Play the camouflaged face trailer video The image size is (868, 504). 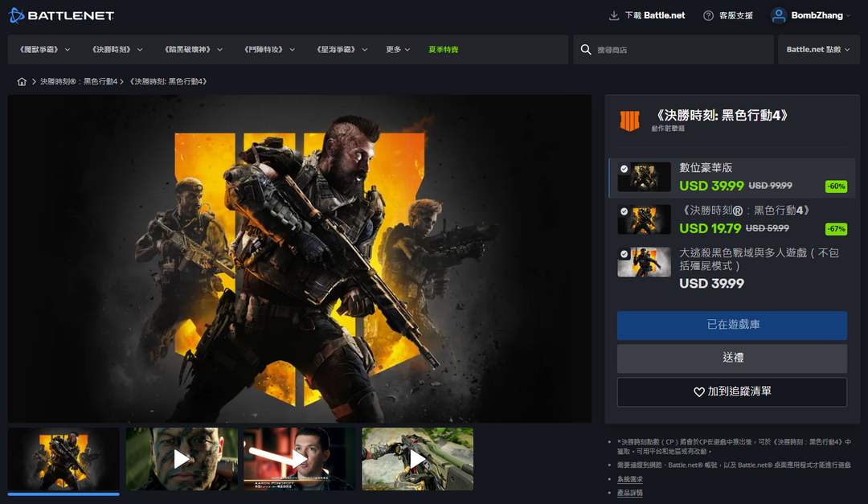[x=182, y=459]
